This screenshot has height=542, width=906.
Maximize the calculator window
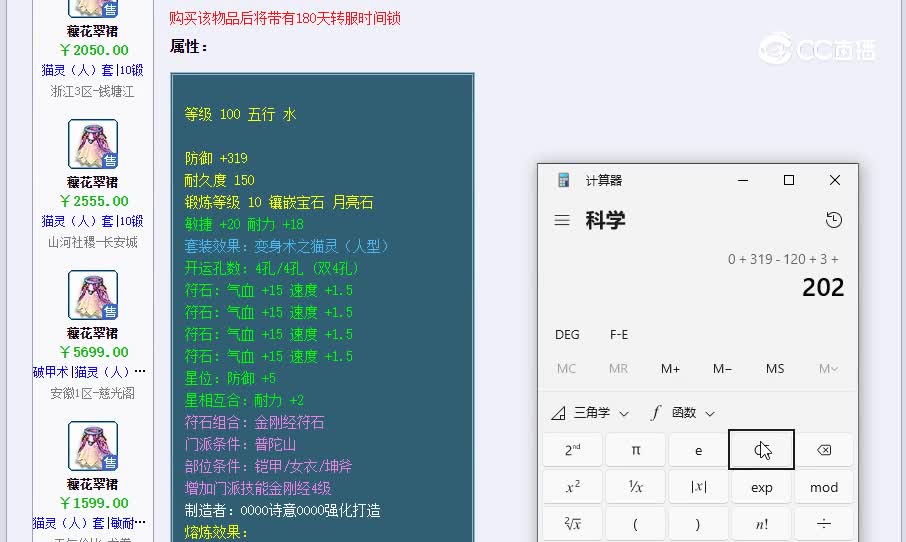click(789, 180)
